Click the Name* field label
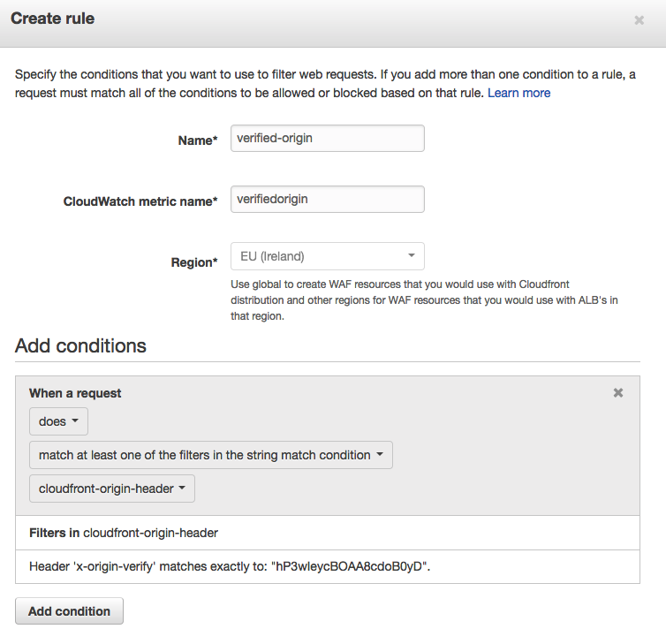 click(x=198, y=140)
